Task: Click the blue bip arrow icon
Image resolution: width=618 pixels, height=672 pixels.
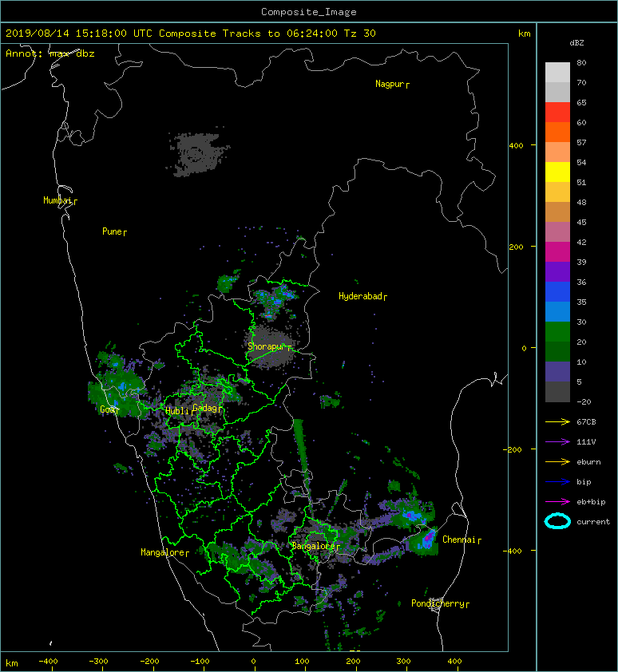Action: pyautogui.click(x=557, y=482)
